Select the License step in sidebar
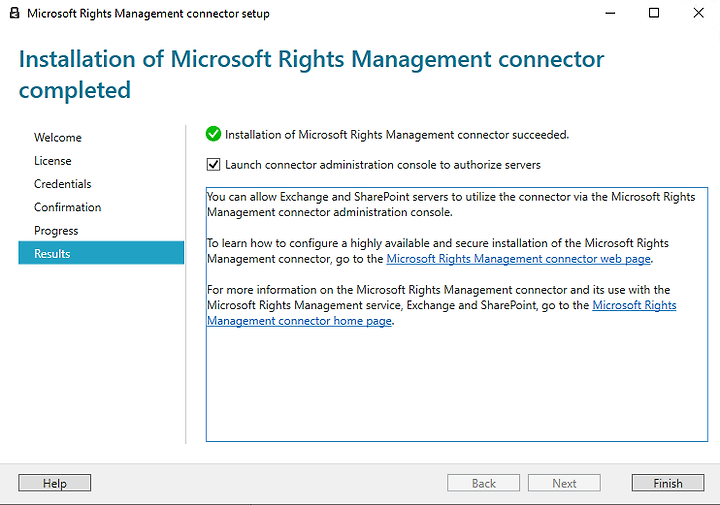This screenshot has height=505, width=720. [x=53, y=161]
